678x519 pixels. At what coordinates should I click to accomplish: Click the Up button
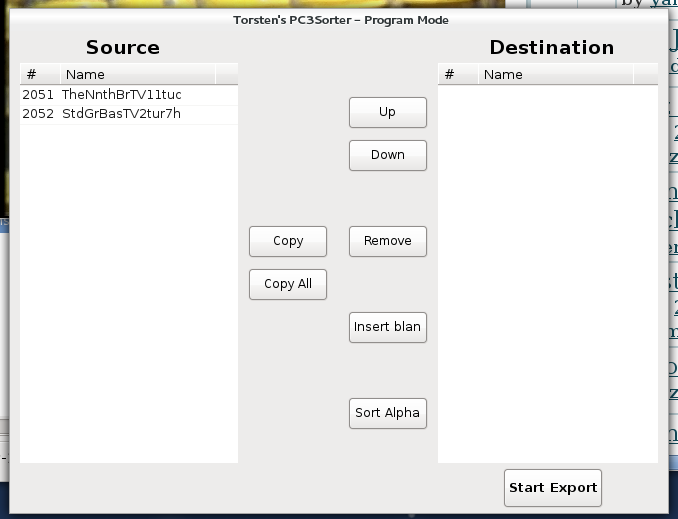pyautogui.click(x=387, y=113)
